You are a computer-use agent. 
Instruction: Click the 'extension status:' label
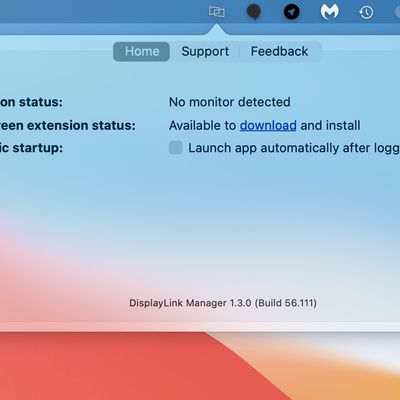click(81, 126)
